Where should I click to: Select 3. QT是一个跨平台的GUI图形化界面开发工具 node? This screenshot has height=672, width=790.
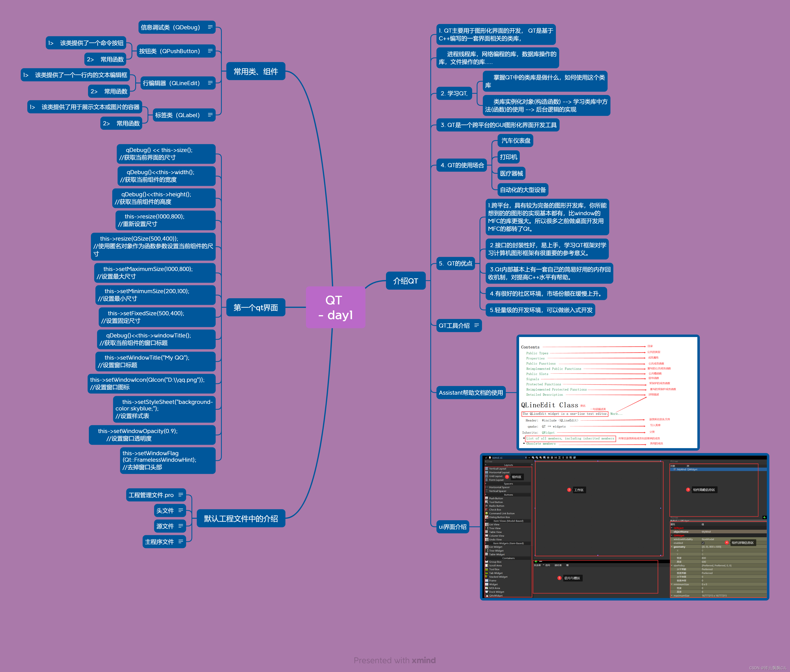point(498,125)
